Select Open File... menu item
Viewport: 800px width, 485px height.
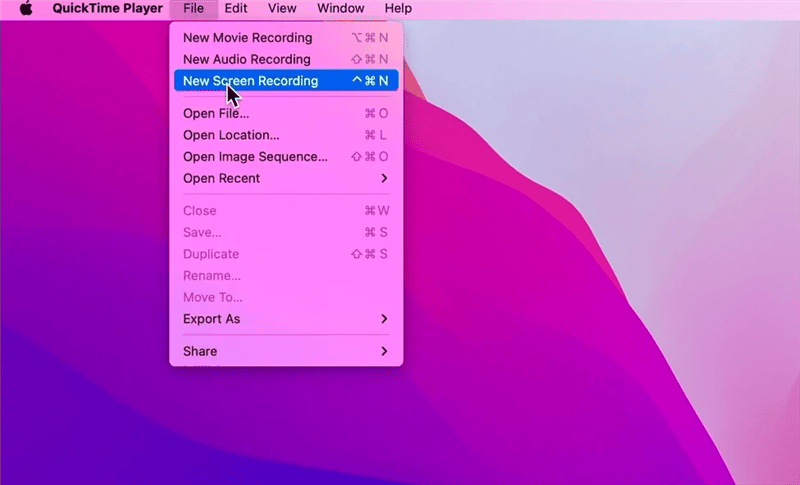coord(216,113)
